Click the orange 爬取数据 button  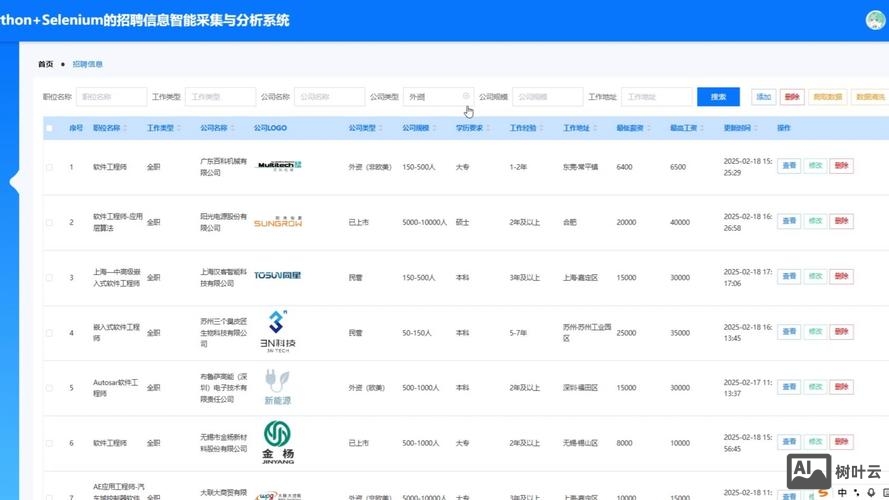827,97
